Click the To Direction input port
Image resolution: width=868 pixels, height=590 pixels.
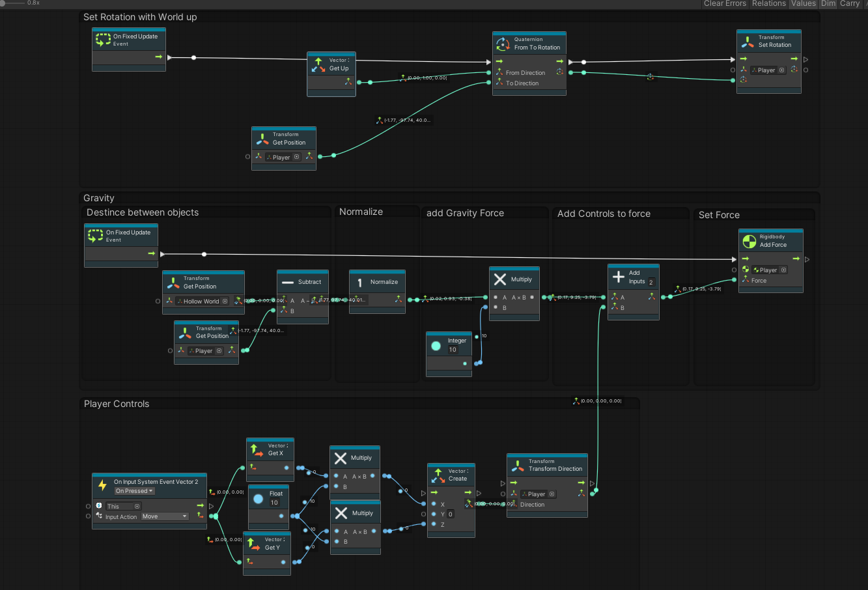[490, 83]
